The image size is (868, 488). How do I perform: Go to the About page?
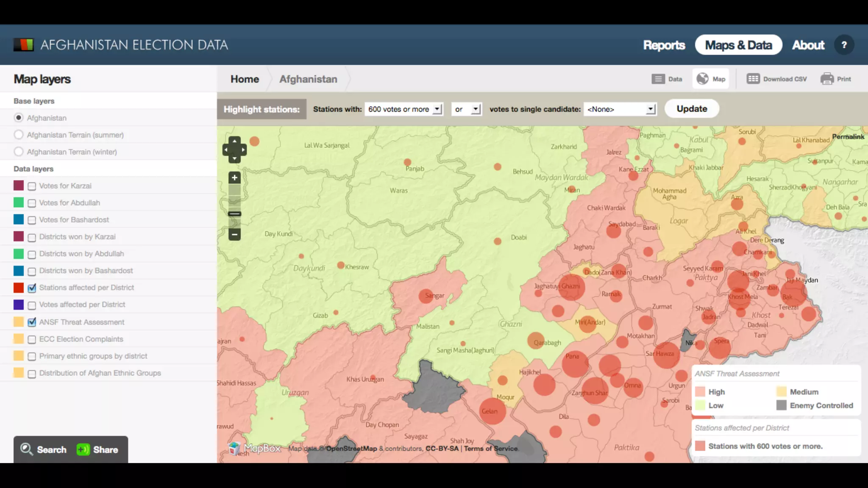(808, 45)
